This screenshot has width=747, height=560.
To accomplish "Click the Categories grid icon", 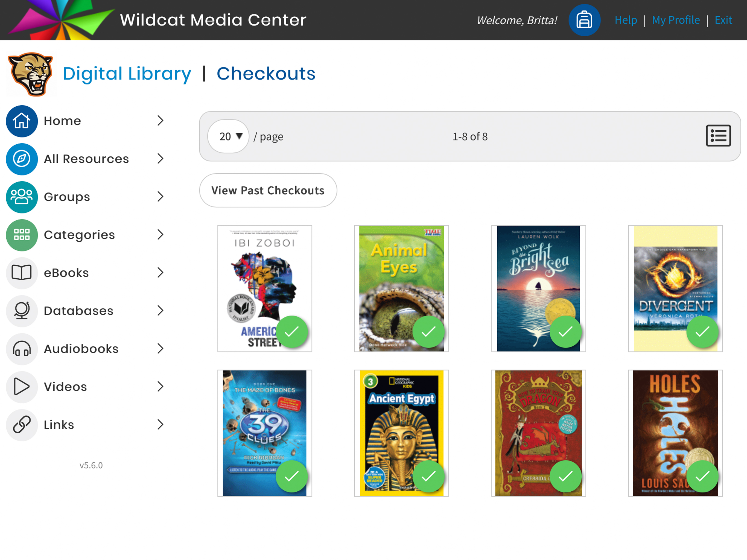I will click(x=22, y=235).
